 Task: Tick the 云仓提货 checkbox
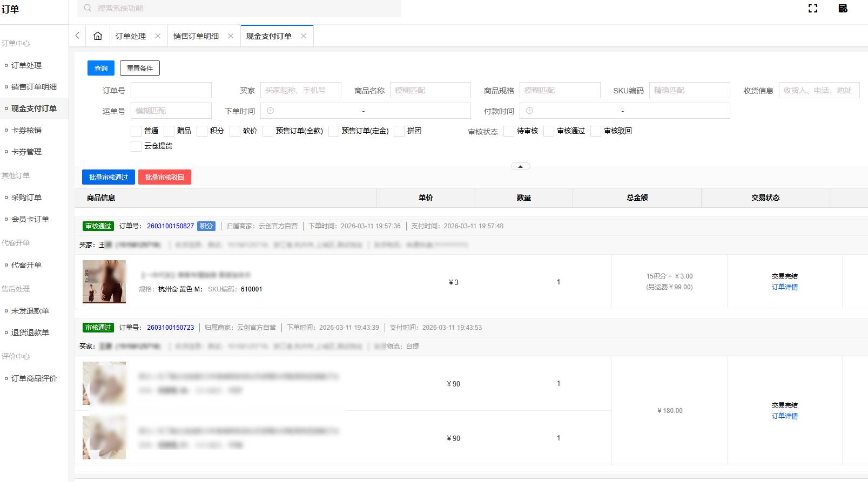[x=136, y=146]
